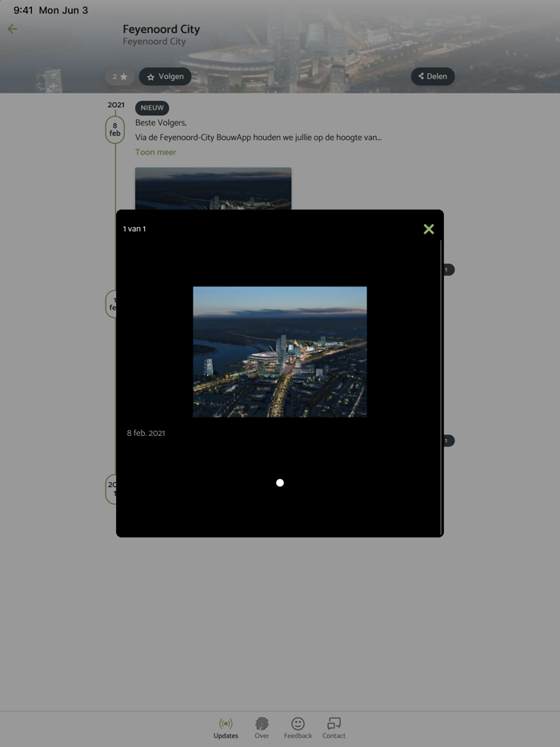Open the 2-star followers count badge
Screen dimensions: 560x747
coord(120,77)
